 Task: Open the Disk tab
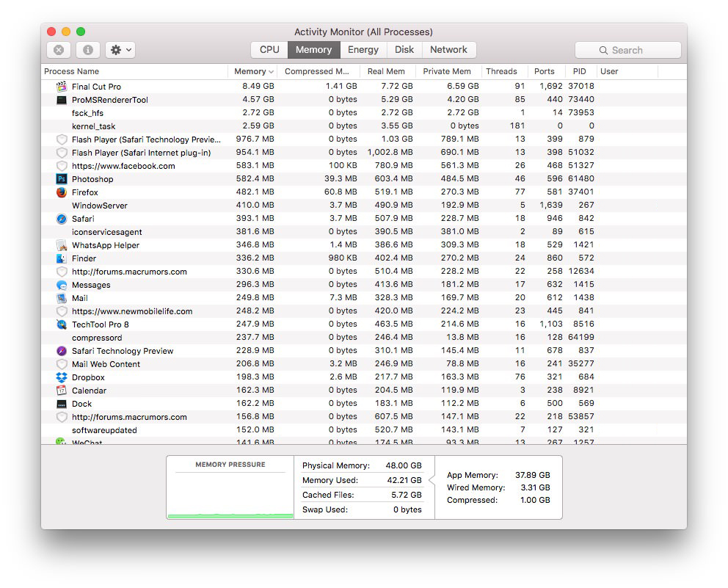click(x=404, y=50)
